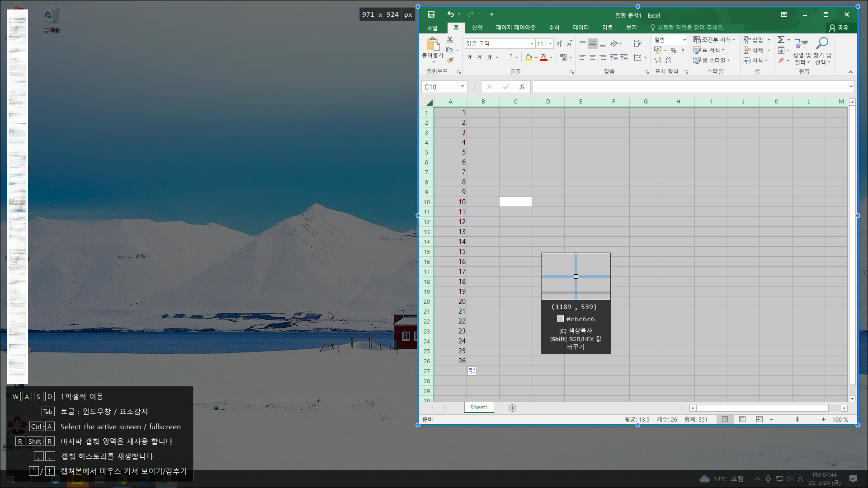Screen dimensions: 868x488
Task: Click the zoom slider in status bar
Action: (797, 419)
